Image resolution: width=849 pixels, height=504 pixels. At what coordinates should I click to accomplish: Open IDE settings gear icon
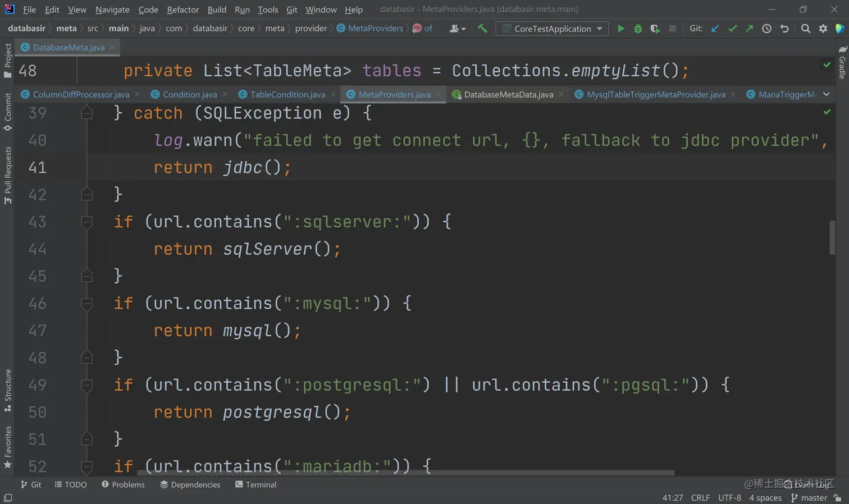pyautogui.click(x=823, y=29)
